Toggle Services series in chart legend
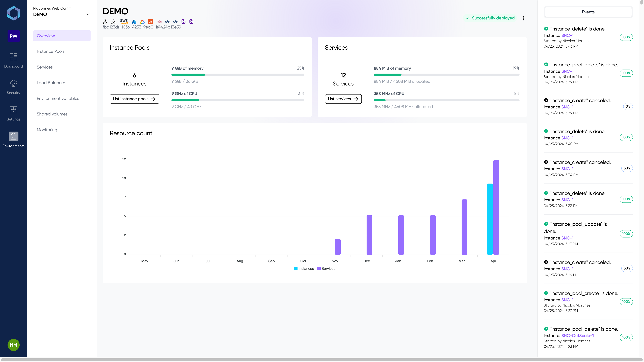644x362 pixels. pyautogui.click(x=326, y=268)
